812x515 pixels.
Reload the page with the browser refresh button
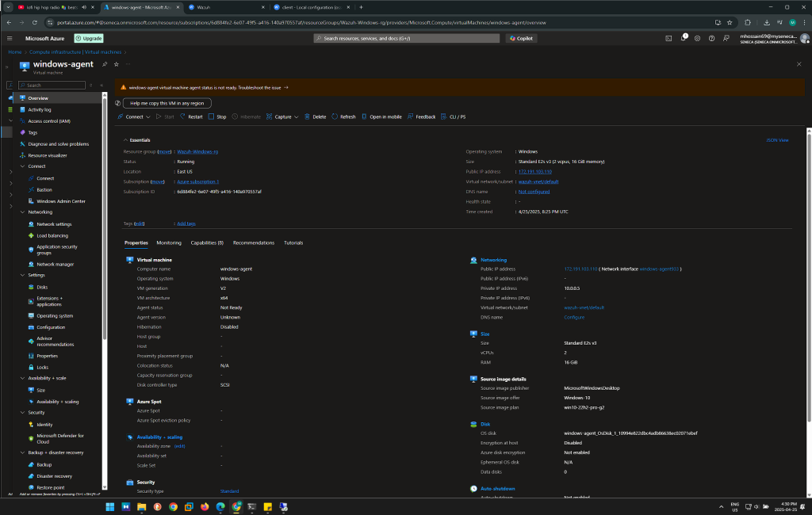pyautogui.click(x=35, y=23)
